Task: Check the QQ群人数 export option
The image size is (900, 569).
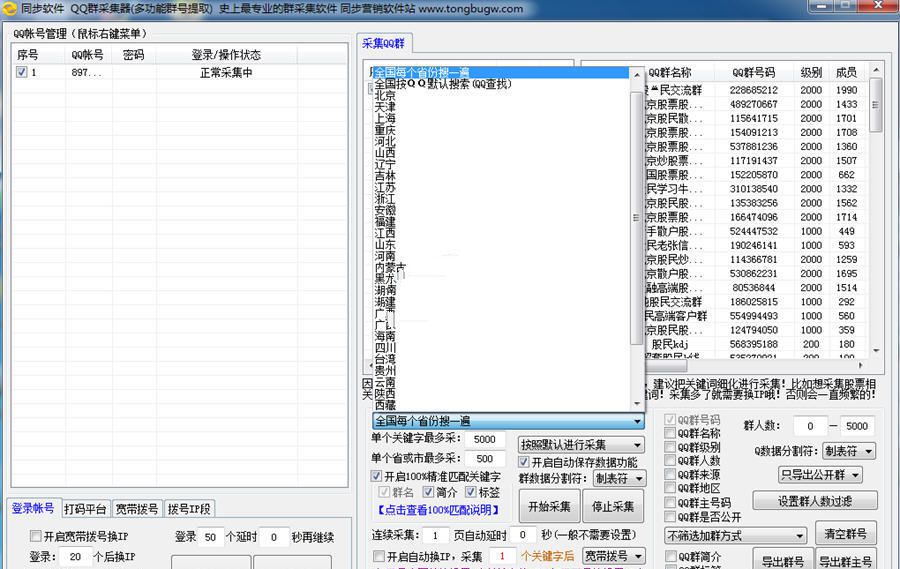Action: coord(670,460)
